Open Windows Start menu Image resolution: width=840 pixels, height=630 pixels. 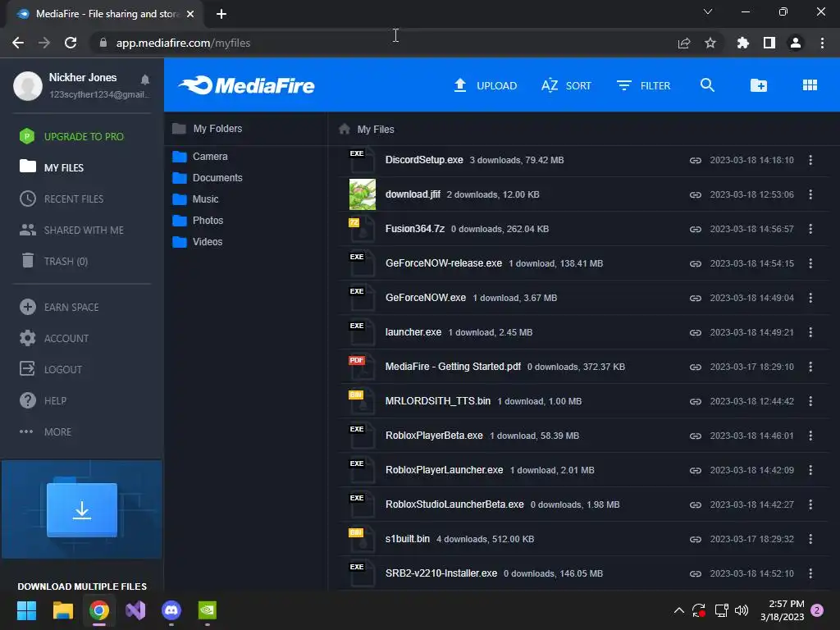pyautogui.click(x=26, y=610)
